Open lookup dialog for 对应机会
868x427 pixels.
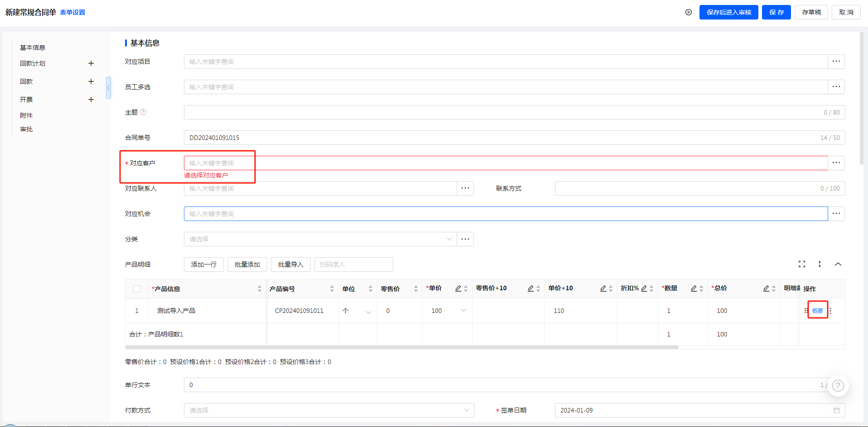pyautogui.click(x=836, y=214)
